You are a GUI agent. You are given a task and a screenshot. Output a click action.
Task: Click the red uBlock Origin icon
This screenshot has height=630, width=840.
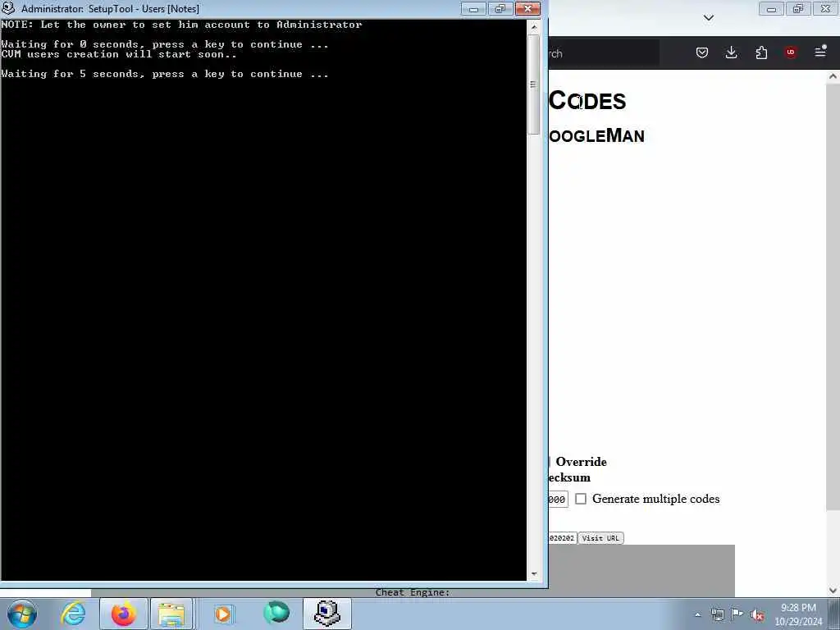point(791,52)
